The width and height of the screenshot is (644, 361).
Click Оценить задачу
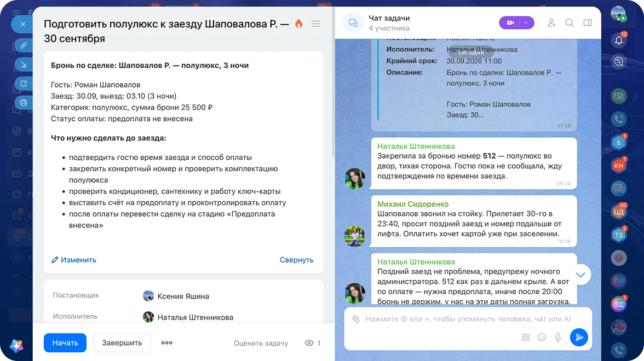click(261, 343)
